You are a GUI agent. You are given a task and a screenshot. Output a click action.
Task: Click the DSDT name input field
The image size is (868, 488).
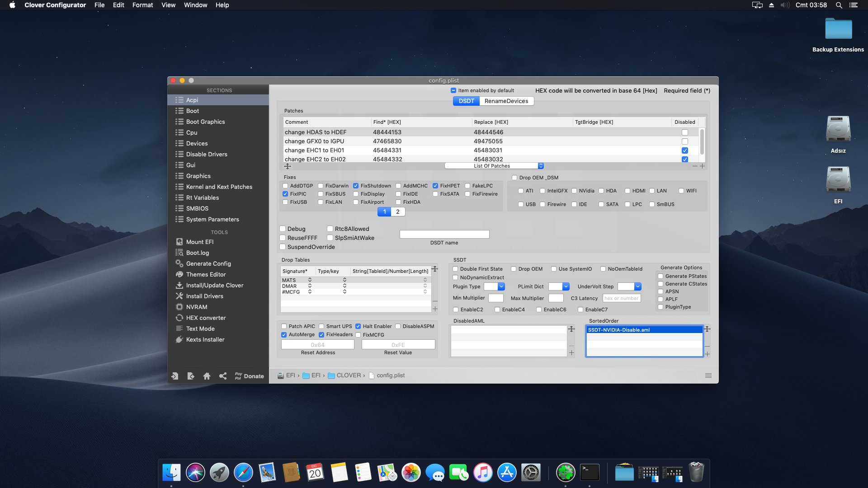(444, 234)
